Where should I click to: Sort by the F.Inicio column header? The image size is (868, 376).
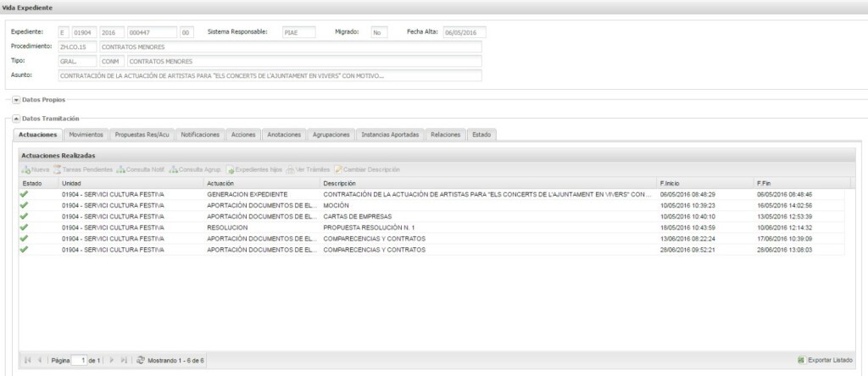point(704,183)
